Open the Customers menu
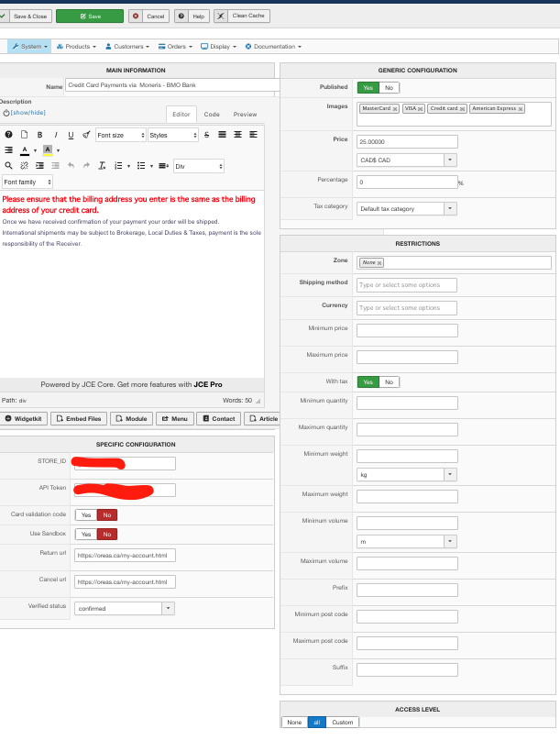This screenshot has height=740, width=560. coord(126,46)
